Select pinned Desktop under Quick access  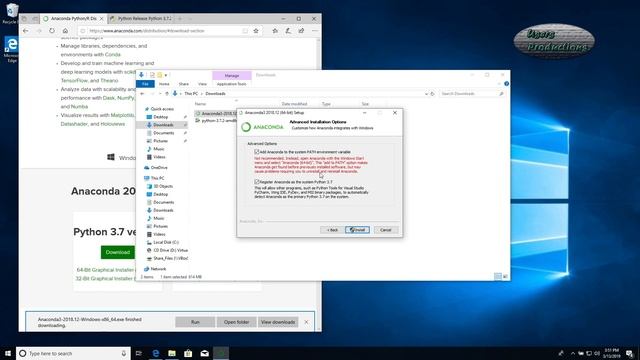tap(160, 117)
